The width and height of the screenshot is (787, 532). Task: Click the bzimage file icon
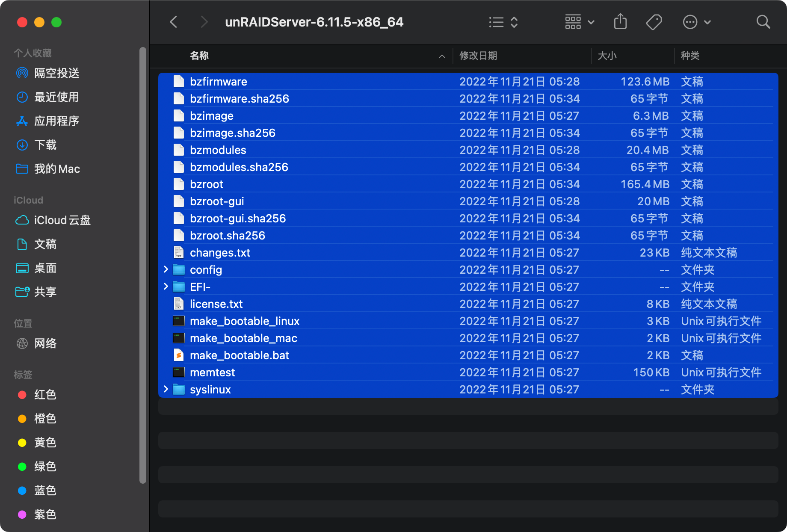pos(179,115)
